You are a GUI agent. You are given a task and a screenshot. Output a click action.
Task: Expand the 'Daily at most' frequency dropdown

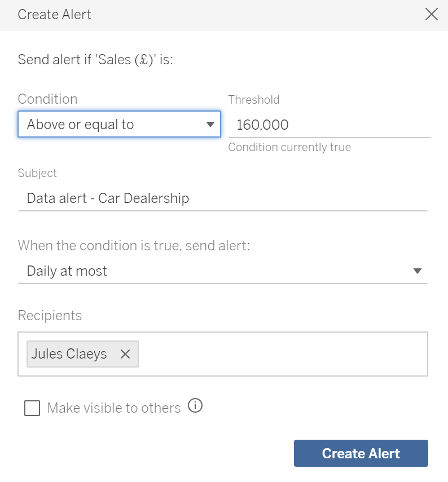click(223, 271)
